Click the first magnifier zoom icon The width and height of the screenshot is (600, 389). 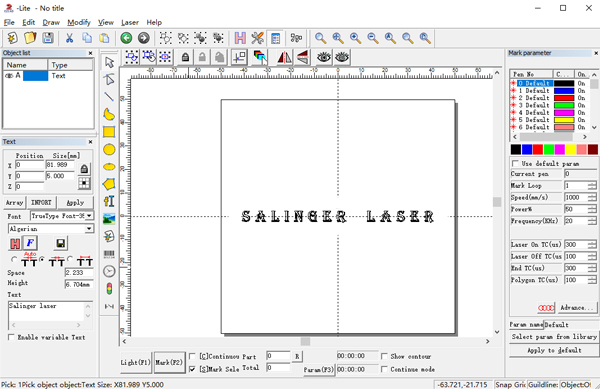320,38
